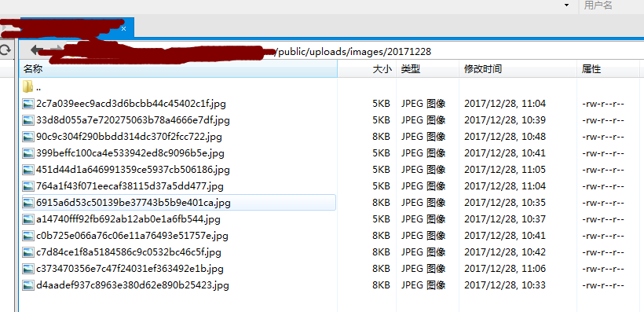Sort files by 名称 column header

tap(177, 68)
